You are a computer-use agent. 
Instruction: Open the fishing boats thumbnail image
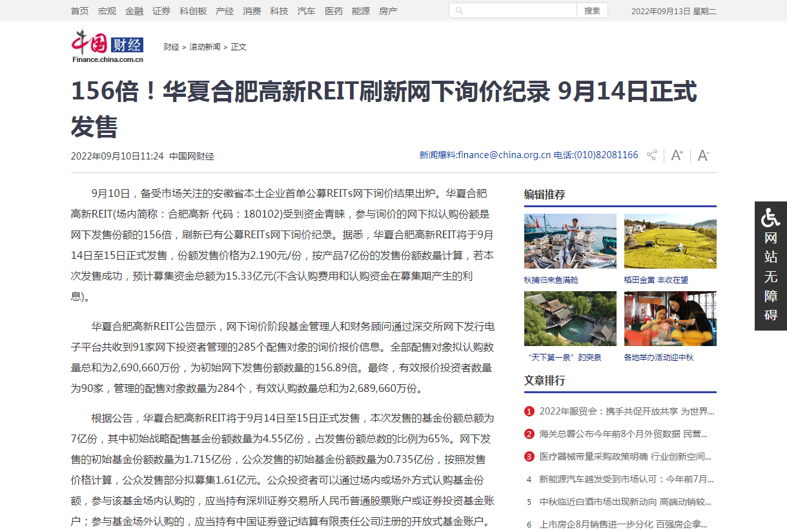pos(570,241)
